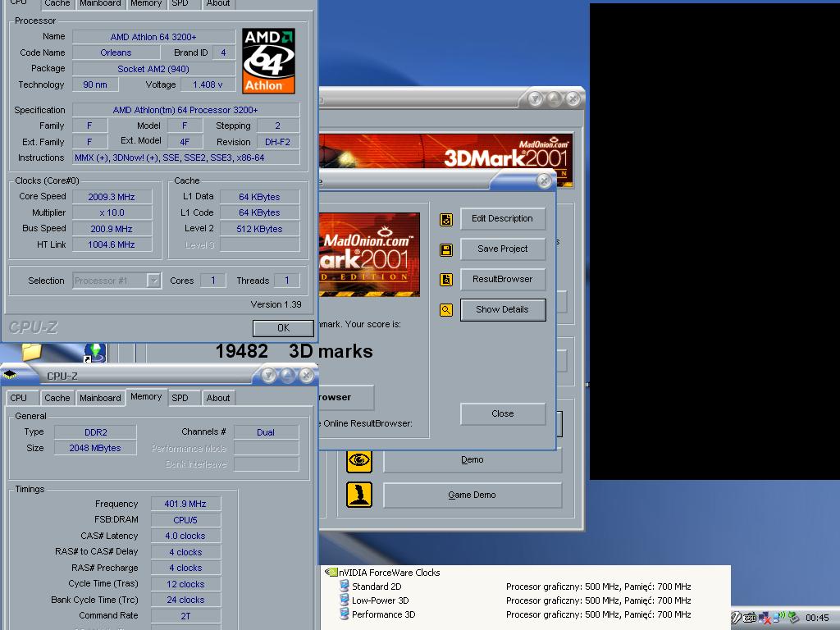Click the Frequency 401.9 MHz value
Screen dimensions: 840x630
pyautogui.click(x=185, y=504)
